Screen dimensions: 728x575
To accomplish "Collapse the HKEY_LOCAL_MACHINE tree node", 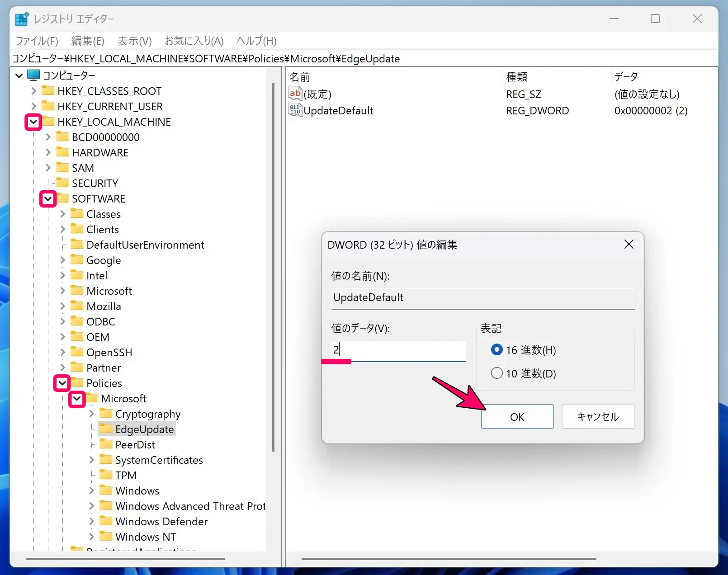I will pyautogui.click(x=33, y=122).
